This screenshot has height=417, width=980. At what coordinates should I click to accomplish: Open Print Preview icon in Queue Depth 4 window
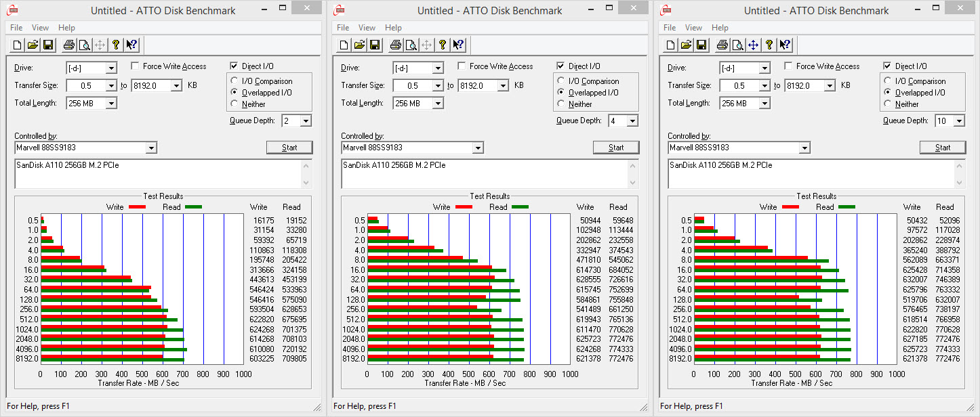[x=411, y=45]
